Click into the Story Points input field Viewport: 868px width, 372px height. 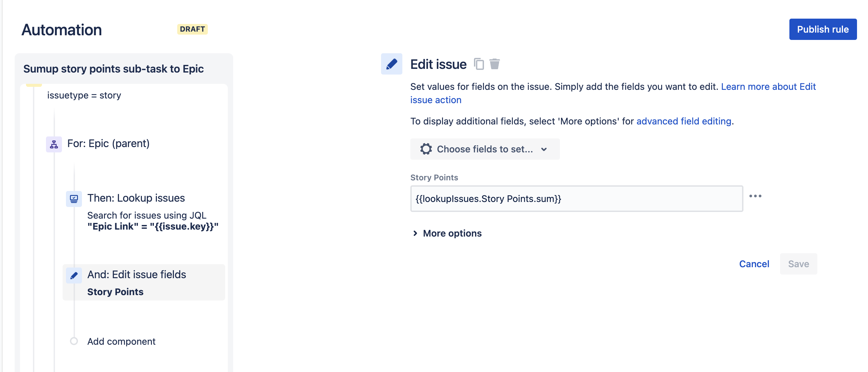[x=576, y=199]
